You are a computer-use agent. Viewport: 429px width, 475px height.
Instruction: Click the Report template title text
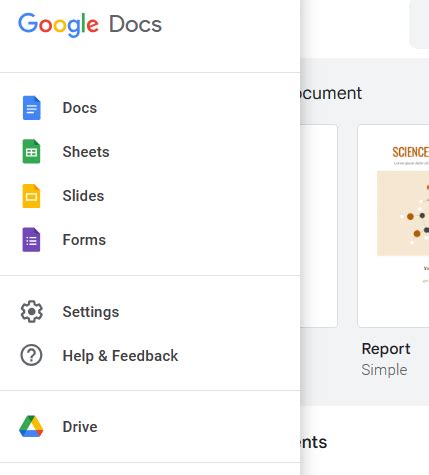pyautogui.click(x=386, y=349)
